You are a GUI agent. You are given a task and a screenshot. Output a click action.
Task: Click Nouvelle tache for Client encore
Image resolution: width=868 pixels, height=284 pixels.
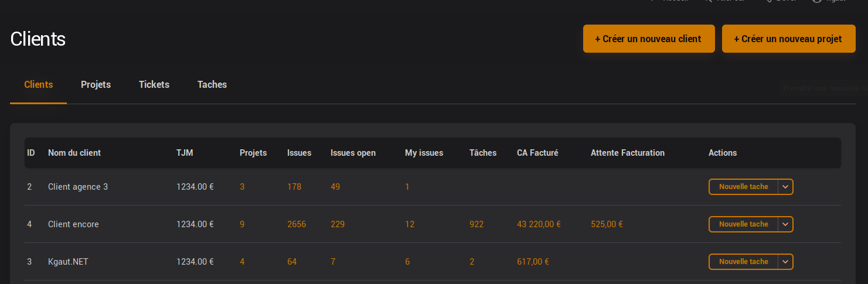pyautogui.click(x=743, y=224)
